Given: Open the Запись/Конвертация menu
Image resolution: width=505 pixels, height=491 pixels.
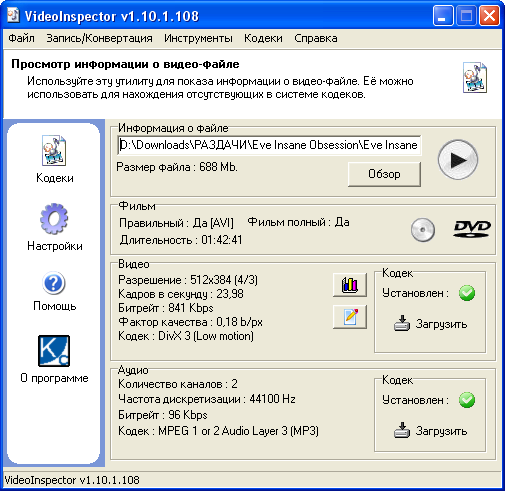Looking at the screenshot, I should 99,38.
